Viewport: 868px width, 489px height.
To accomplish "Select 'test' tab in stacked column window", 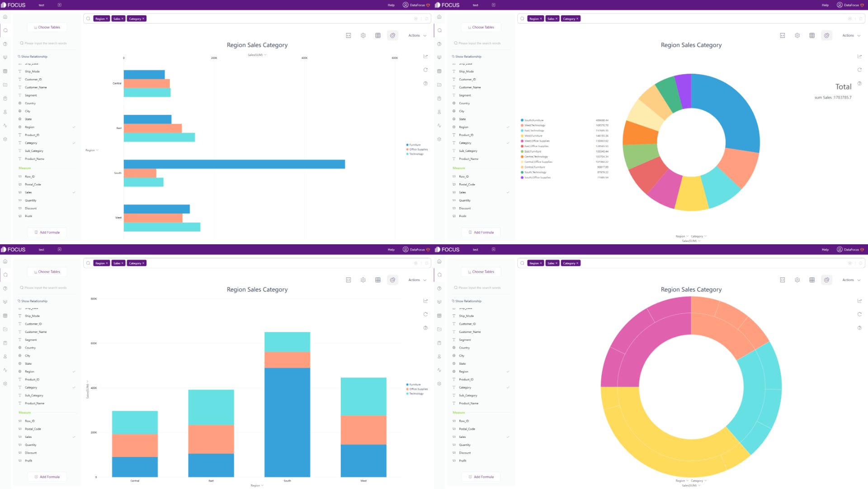I will tap(41, 249).
